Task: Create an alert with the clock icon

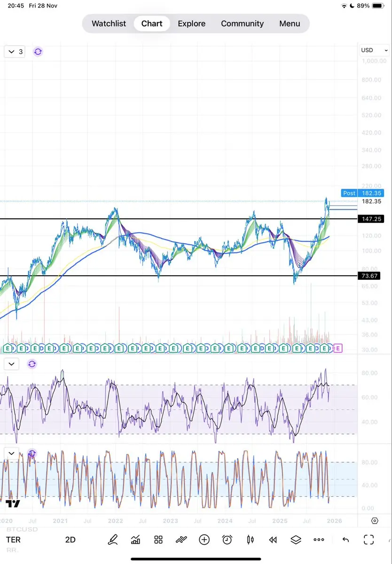Action: coord(227,540)
